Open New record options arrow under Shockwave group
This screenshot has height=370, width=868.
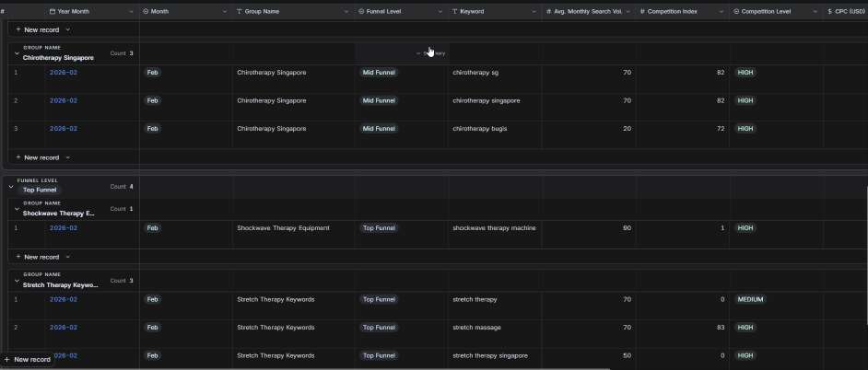[68, 257]
